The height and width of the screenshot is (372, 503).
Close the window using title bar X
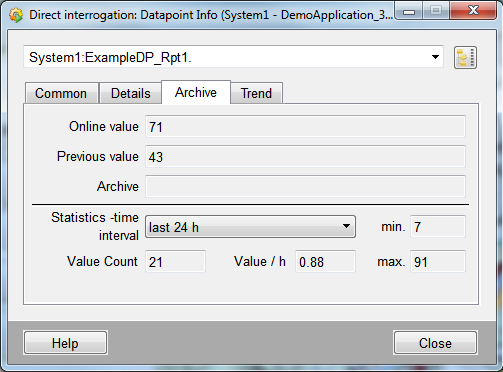(473, 11)
